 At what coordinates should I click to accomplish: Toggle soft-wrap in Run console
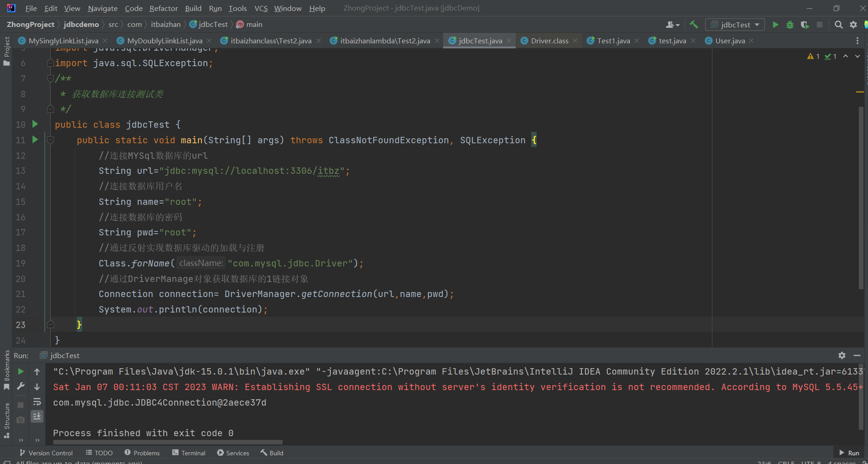[37, 401]
